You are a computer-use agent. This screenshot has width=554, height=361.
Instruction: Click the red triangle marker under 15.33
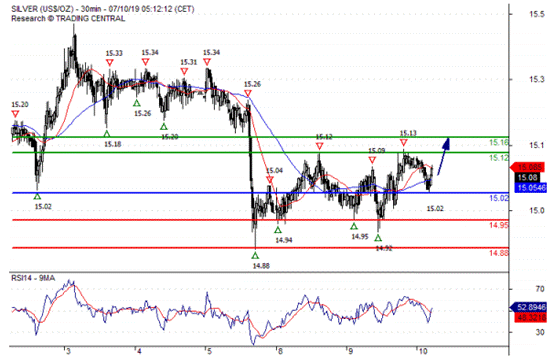tap(110, 63)
